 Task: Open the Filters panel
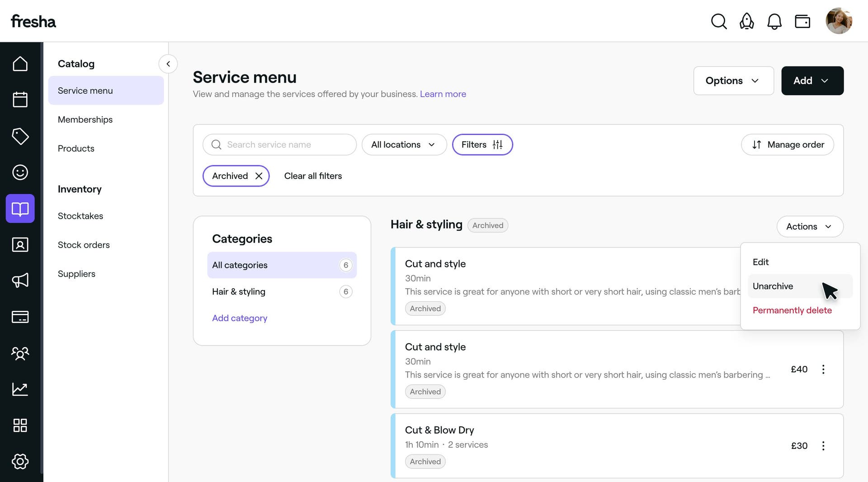pos(482,145)
